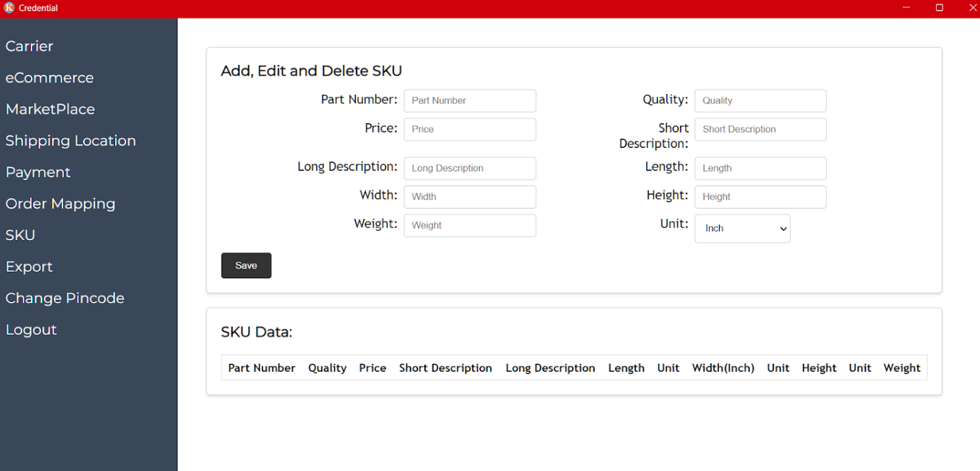Choose Change Pincode from the sidebar
The width and height of the screenshot is (980, 471).
pyautogui.click(x=64, y=298)
